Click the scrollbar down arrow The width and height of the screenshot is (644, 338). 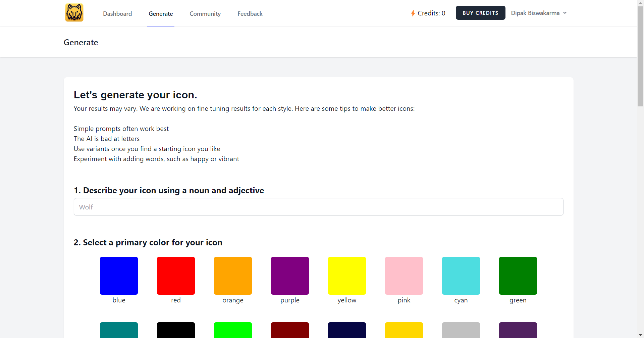640,335
